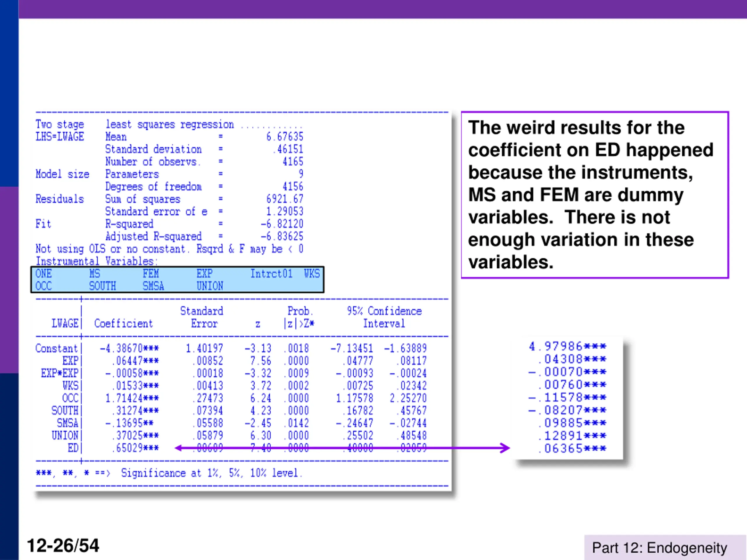Click the highlighted instrumental variables list box
Screen dimensions: 747x560
tap(177, 279)
